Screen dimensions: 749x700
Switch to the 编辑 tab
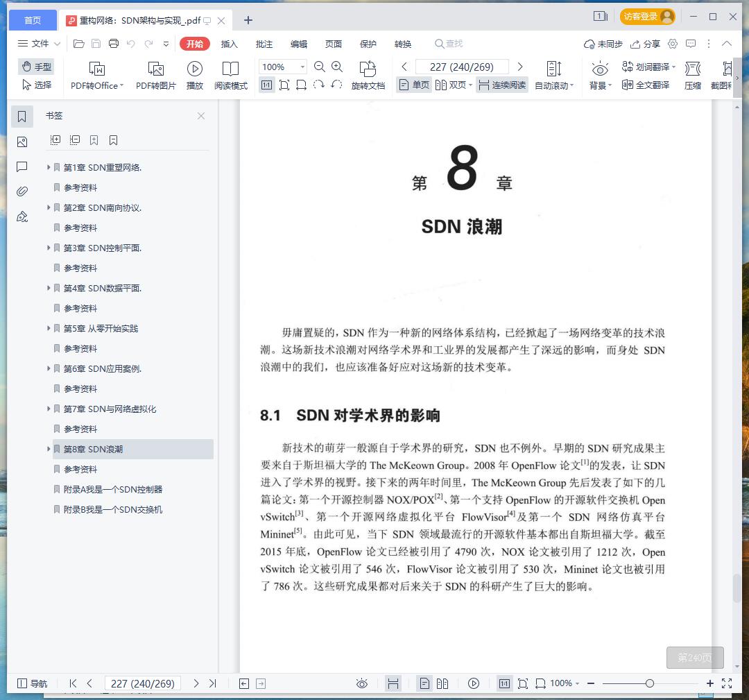tap(299, 44)
